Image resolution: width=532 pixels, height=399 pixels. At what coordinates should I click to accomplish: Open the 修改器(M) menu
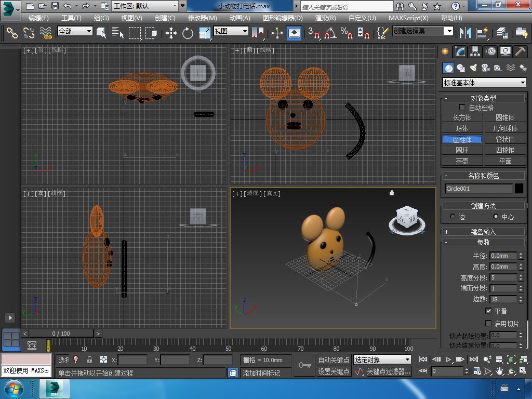click(x=202, y=18)
